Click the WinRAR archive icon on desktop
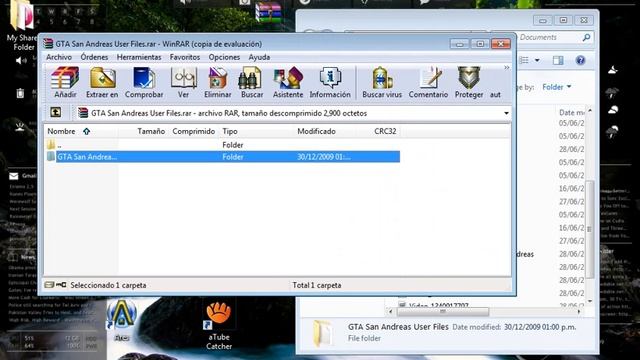The height and width of the screenshot is (360, 640). pos(269,12)
